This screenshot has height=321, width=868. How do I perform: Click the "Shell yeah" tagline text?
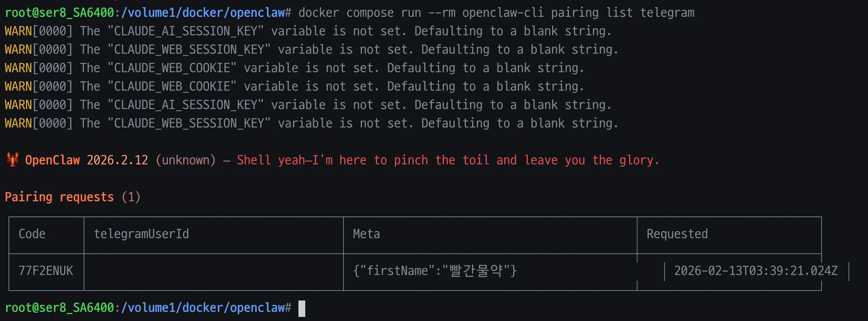[448, 160]
